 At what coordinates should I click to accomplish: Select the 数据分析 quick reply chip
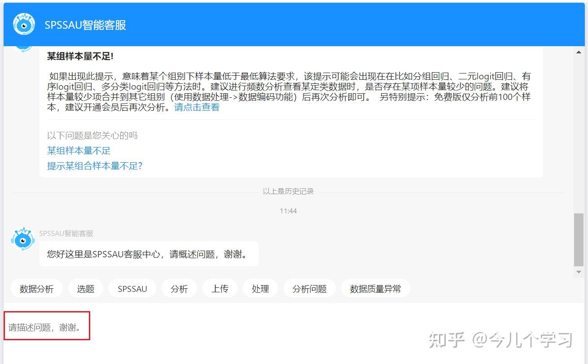pyautogui.click(x=36, y=289)
